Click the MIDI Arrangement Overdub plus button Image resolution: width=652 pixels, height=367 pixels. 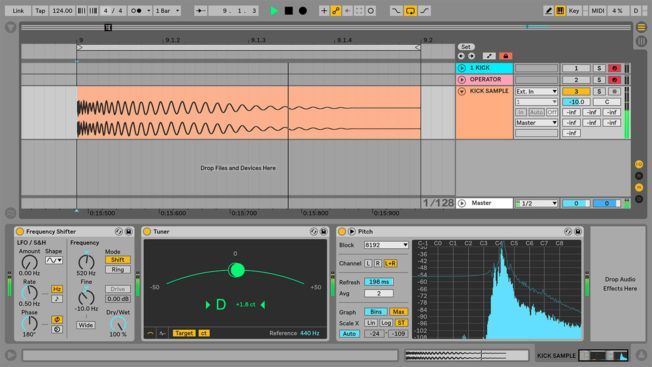coord(324,11)
